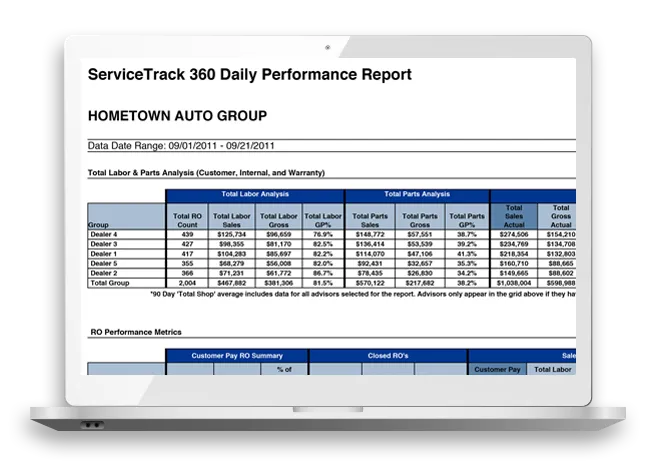Click group total sales $1,038,004
The image size is (650, 469).
tap(514, 283)
